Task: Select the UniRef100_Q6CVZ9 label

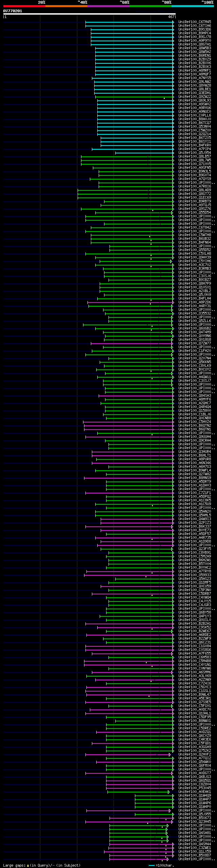Action: pyautogui.click(x=195, y=736)
